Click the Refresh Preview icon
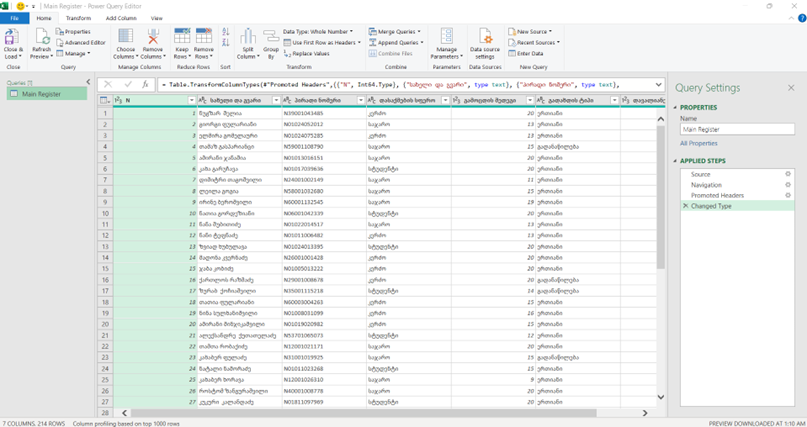Viewport: 807px width, 427px height. 41,38
